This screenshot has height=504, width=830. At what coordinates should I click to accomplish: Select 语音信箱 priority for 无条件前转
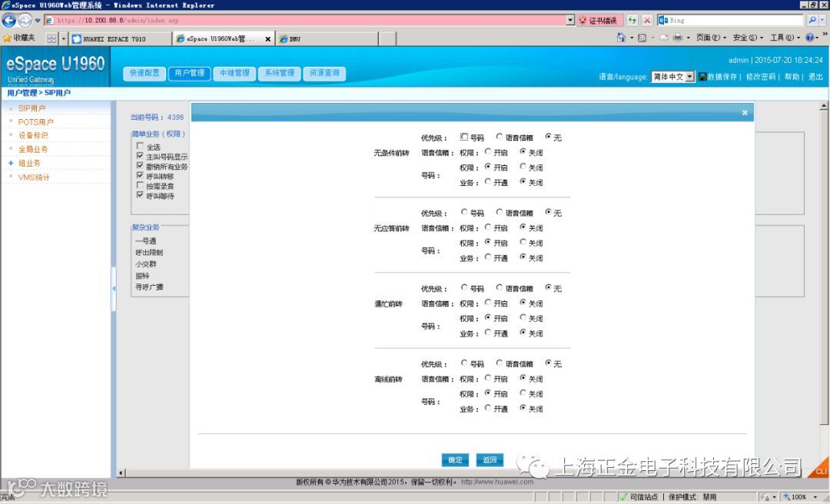pos(500,137)
